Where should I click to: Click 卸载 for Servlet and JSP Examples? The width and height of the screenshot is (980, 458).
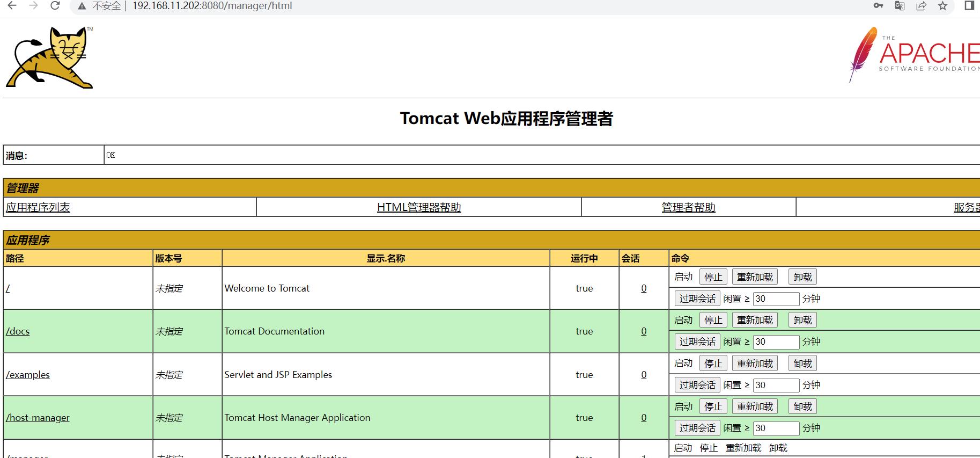click(x=803, y=364)
